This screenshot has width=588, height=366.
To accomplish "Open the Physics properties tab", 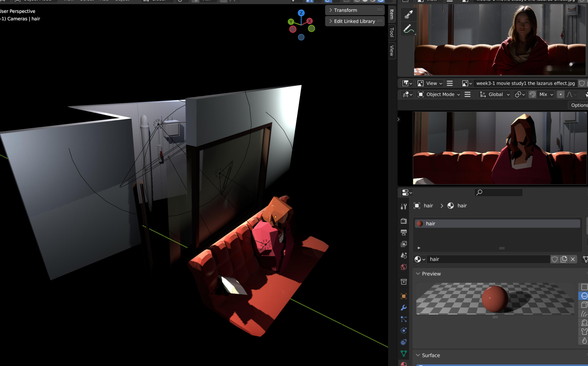I will [x=404, y=330].
